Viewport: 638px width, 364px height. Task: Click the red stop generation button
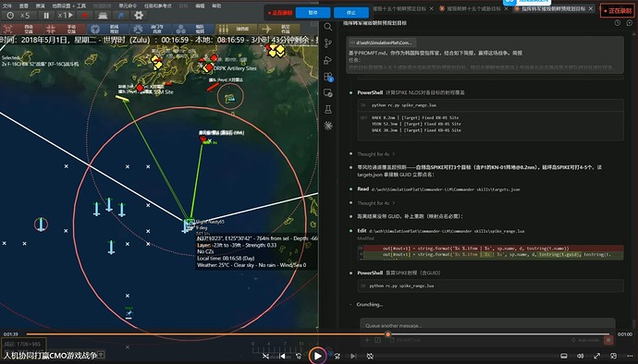(x=608, y=340)
